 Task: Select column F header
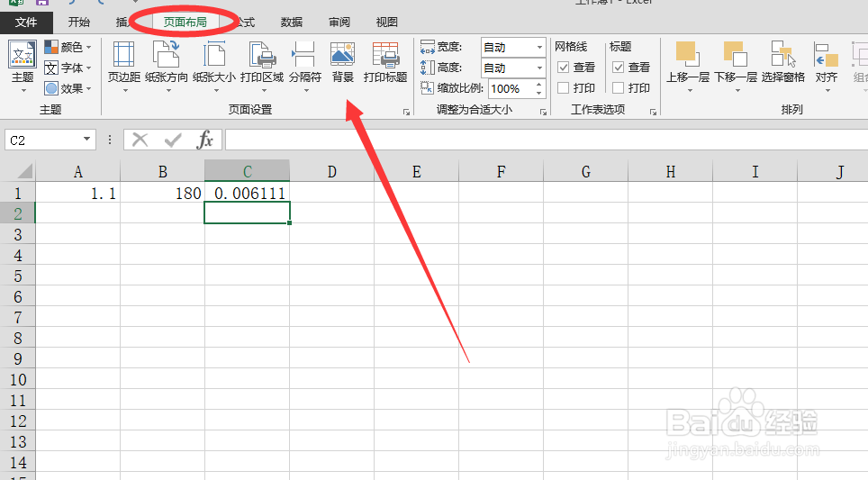click(501, 172)
